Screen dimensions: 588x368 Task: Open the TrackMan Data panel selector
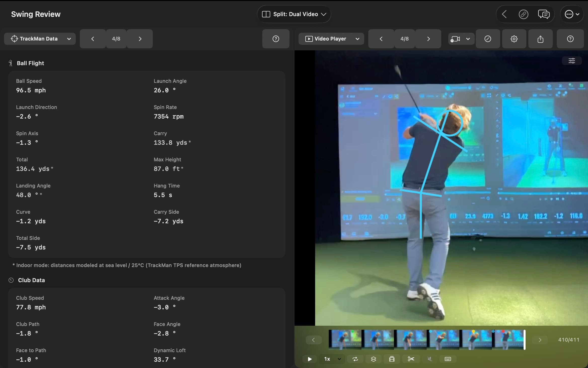40,39
